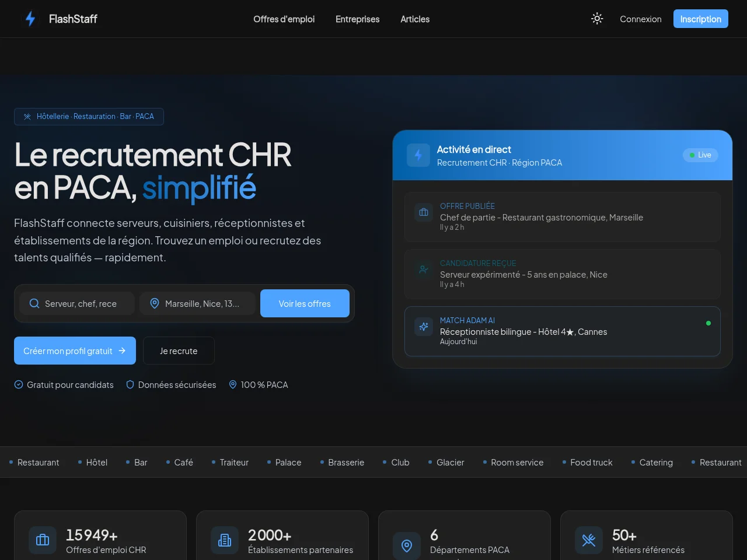
Task: Click the building icon on Établissements partenaires card
Action: [x=225, y=540]
